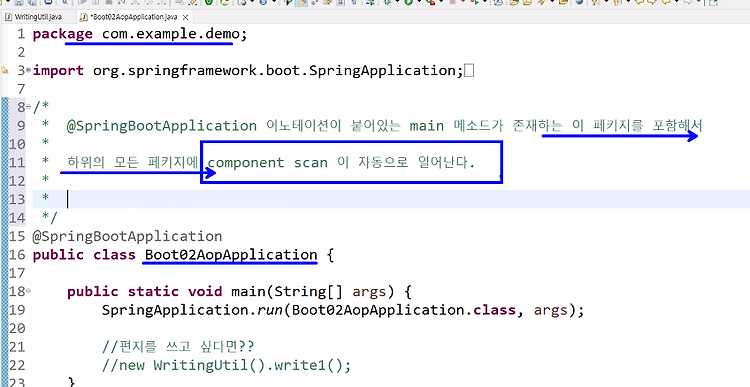
Task: Click the comment '//편지를 쓰고 싶다면??'
Action: pyautogui.click(x=178, y=347)
